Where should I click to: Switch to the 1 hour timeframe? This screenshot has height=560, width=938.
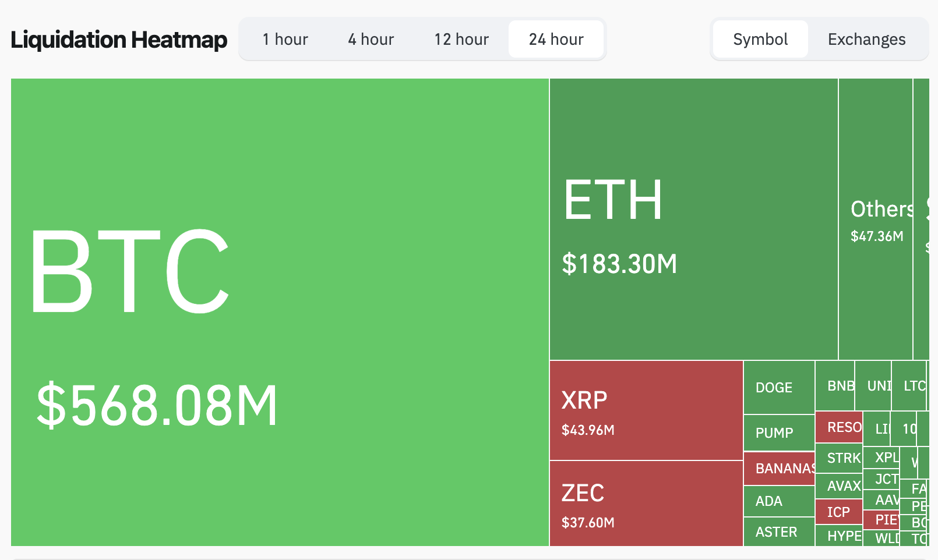click(x=285, y=39)
